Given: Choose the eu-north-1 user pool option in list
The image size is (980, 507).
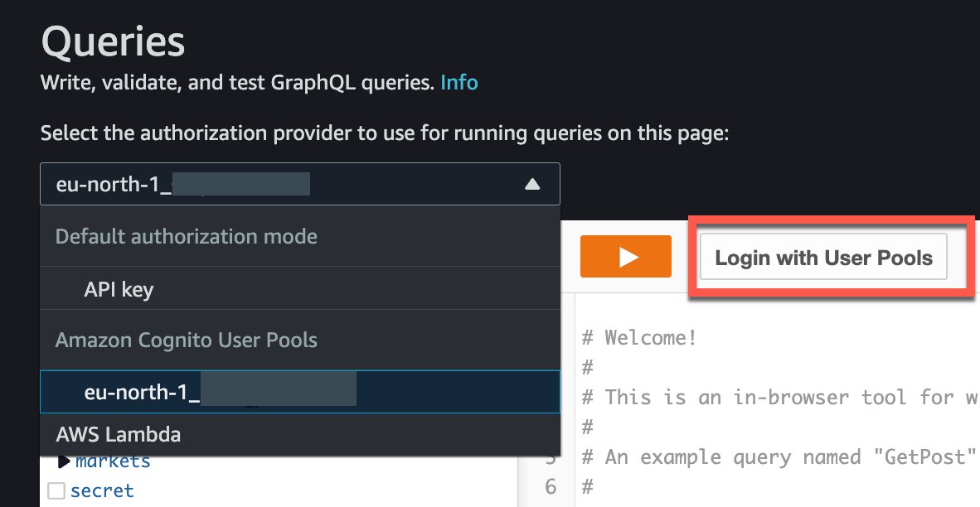Looking at the screenshot, I should pos(300,392).
